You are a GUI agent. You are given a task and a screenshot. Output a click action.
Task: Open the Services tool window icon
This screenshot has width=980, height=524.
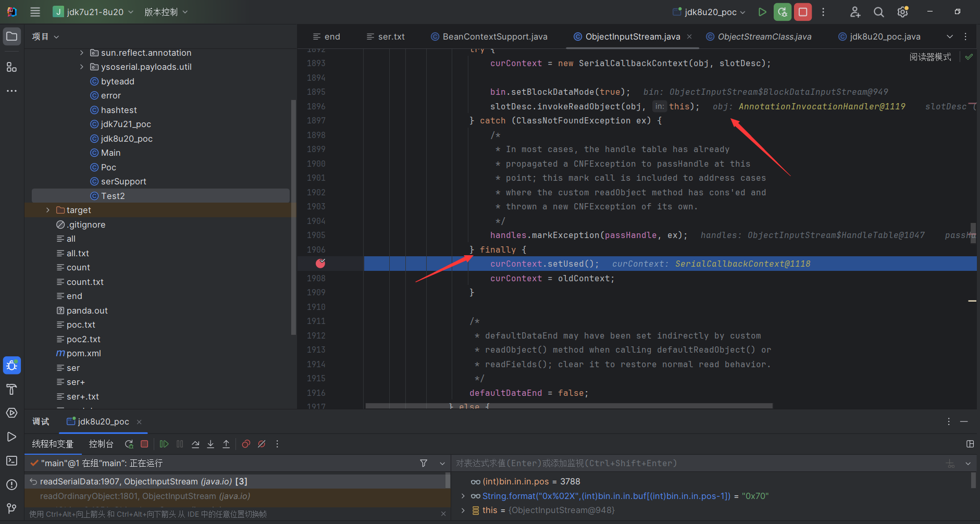11,413
